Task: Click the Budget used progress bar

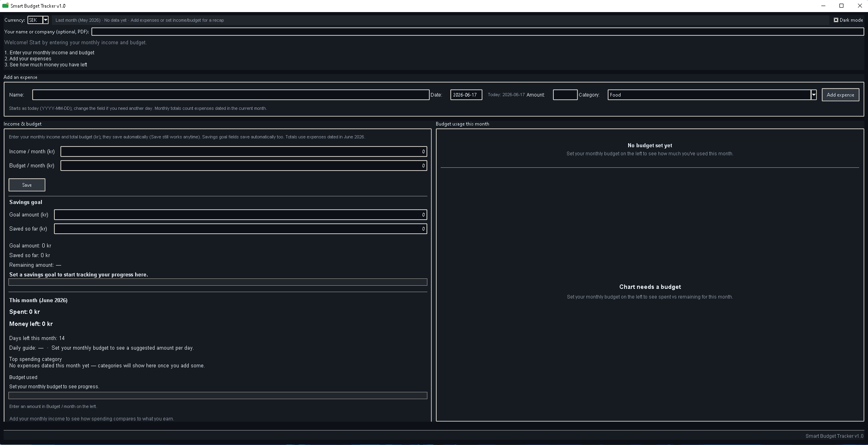Action: coord(218,396)
